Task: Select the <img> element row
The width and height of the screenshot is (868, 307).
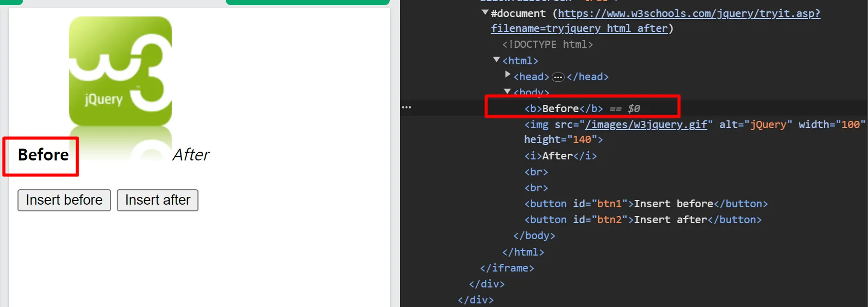Action: tap(695, 132)
